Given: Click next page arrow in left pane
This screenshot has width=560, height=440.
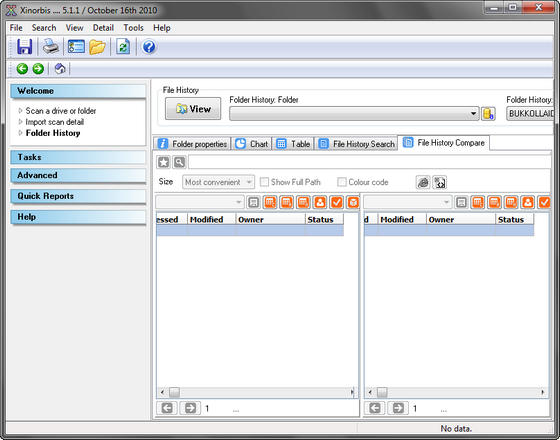Looking at the screenshot, I should click(x=190, y=408).
